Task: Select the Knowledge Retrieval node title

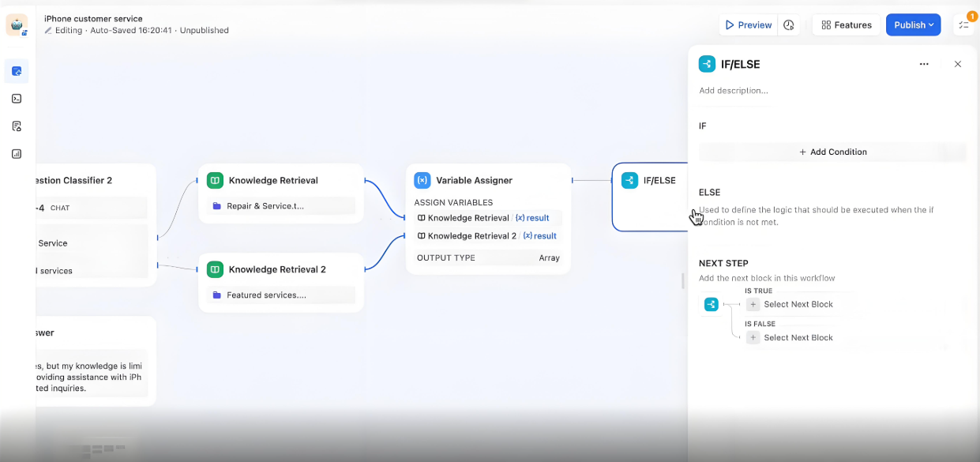Action: (273, 180)
